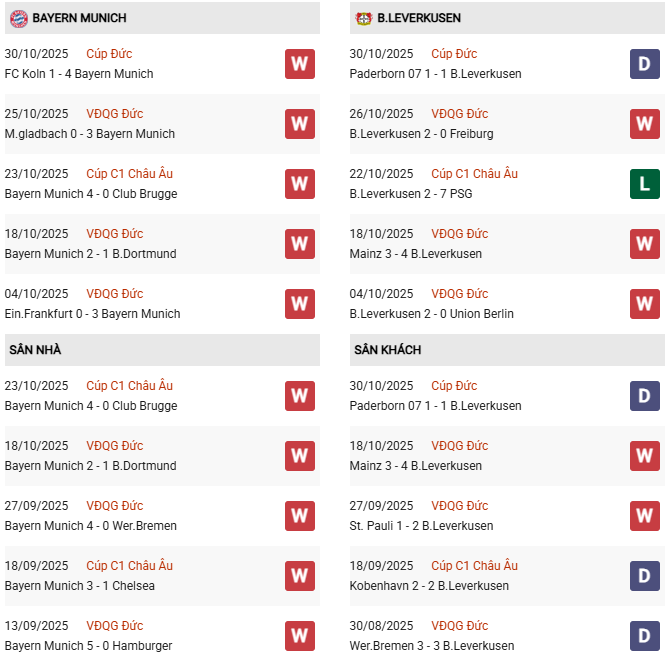This screenshot has height=659, width=666.
Task: Click the red L badge for PSG match
Action: click(x=645, y=184)
